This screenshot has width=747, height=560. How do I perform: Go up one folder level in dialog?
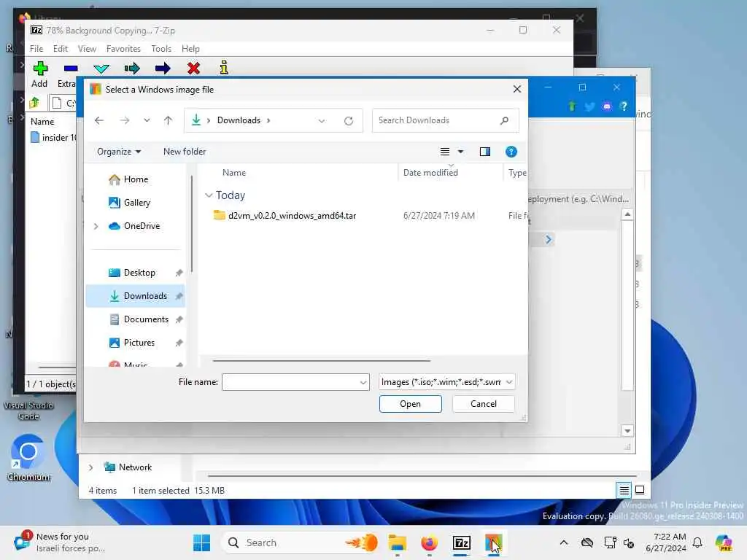[x=169, y=120]
